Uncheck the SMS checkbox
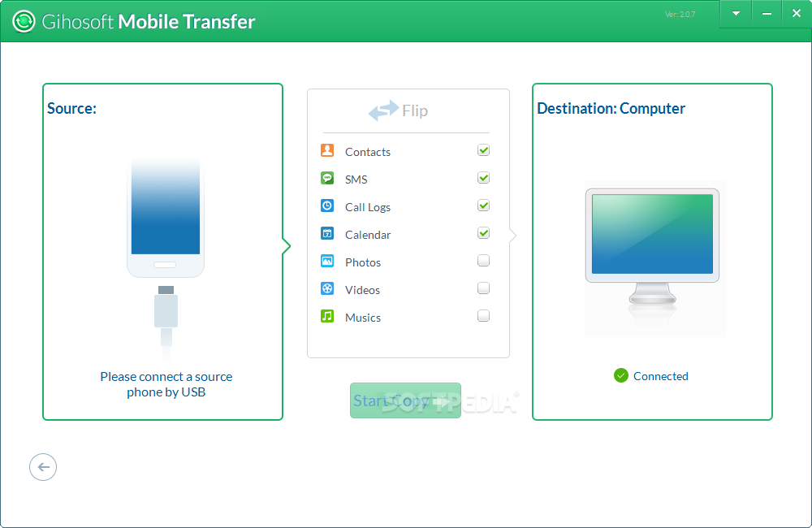This screenshot has height=528, width=812. 483,178
